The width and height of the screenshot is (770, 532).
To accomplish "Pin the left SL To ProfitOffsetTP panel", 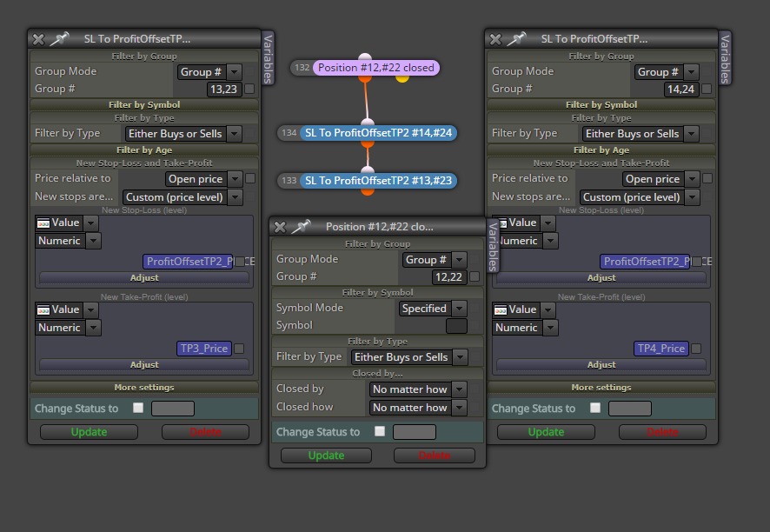I will 59,39.
